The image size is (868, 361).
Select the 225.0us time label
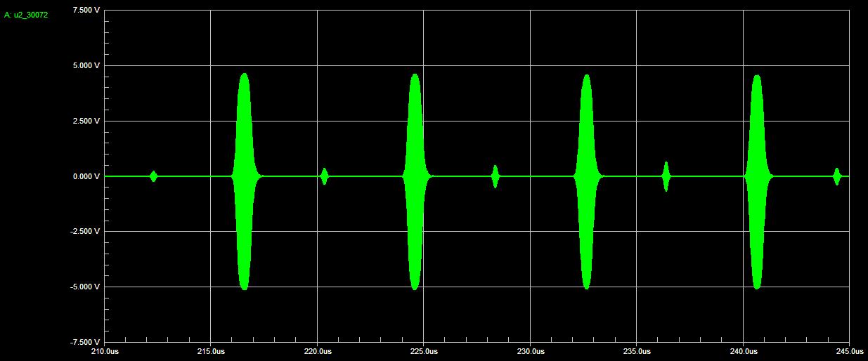424,351
